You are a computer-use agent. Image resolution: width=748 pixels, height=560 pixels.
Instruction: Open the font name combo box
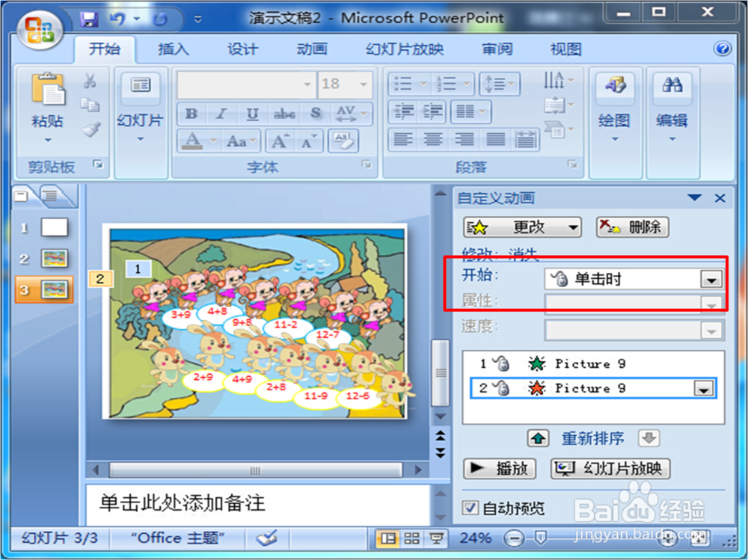[x=246, y=84]
